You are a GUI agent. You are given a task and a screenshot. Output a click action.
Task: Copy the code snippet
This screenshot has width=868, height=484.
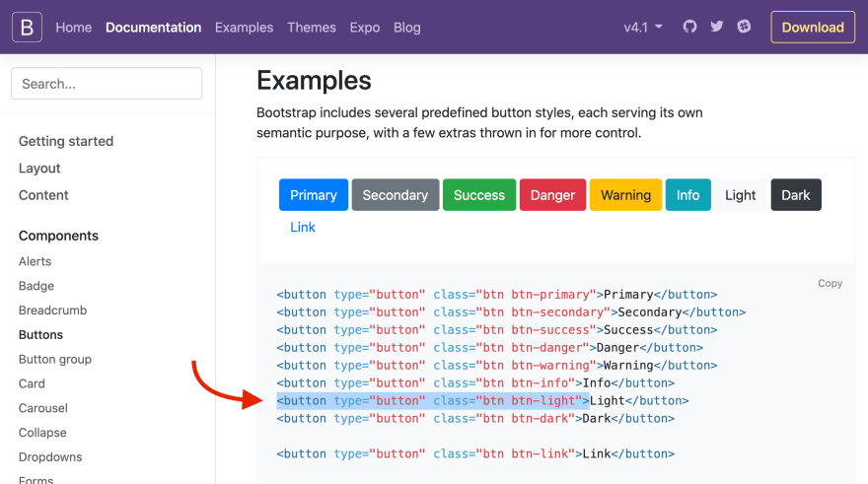point(830,283)
